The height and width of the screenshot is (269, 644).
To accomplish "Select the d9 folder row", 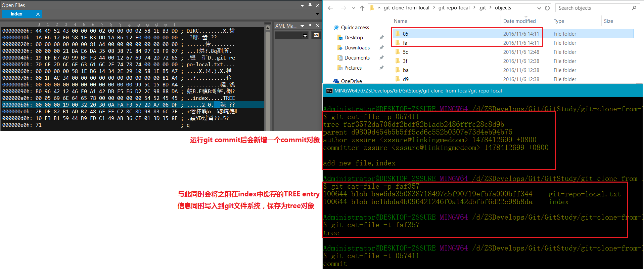I will [513, 79].
